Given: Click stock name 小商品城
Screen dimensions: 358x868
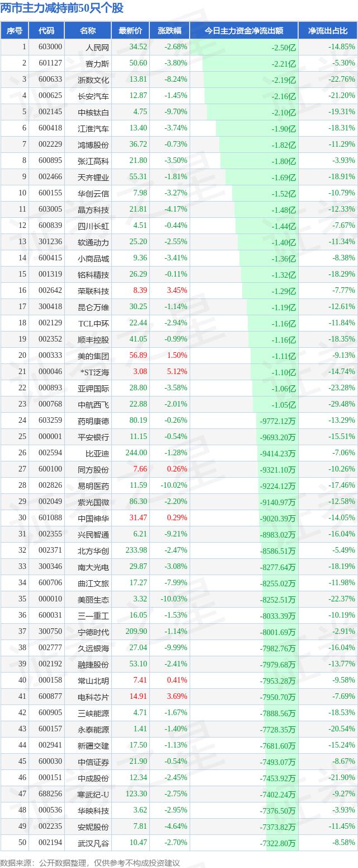Looking at the screenshot, I should click(x=93, y=258).
